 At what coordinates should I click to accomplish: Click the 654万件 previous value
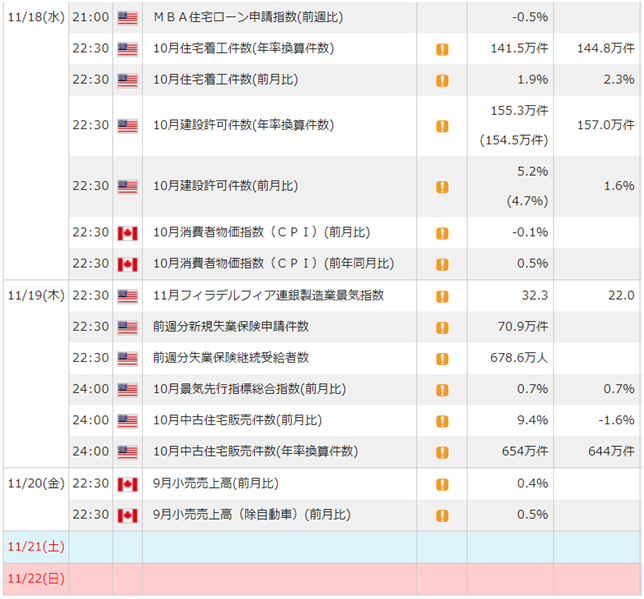pyautogui.click(x=525, y=452)
